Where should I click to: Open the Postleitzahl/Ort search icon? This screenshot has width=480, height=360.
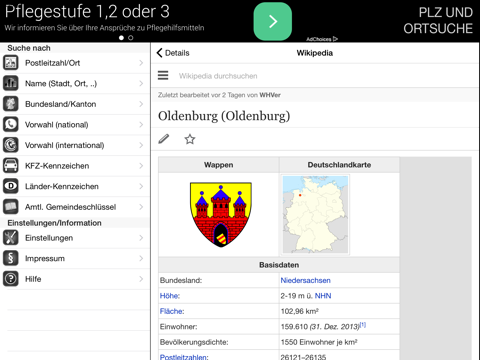point(11,63)
